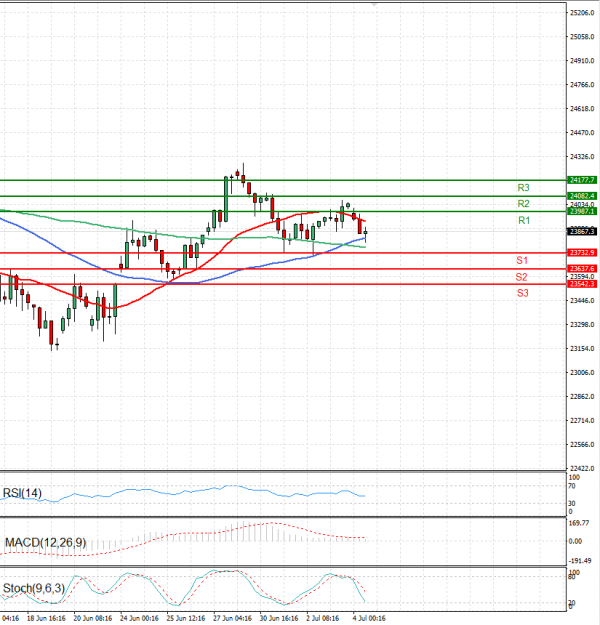Select the current price 23867.3 tag
Viewport: 600px width, 625px height.
click(x=582, y=231)
